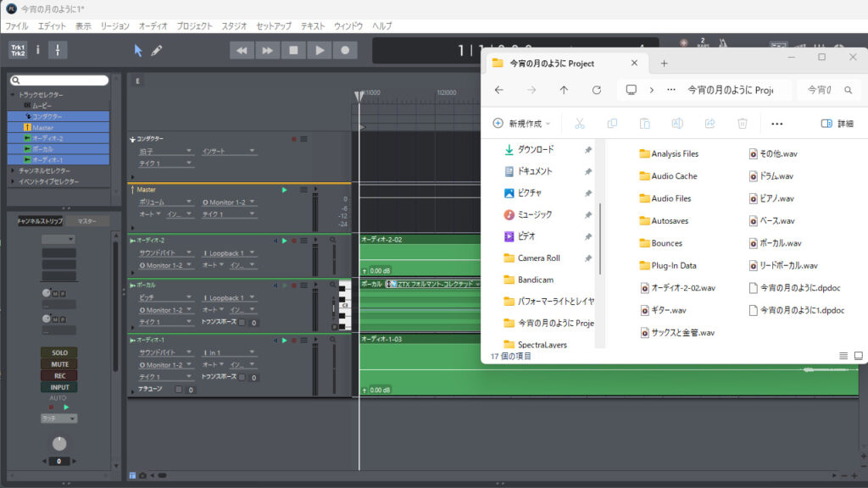Viewport: 868px width, 488px height.
Task: Select the pencil tool in the toolbar
Action: click(x=157, y=51)
